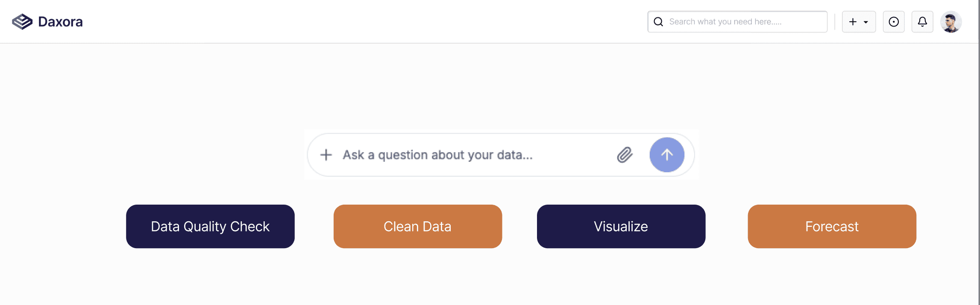Choose the Visualize button

coord(621,226)
